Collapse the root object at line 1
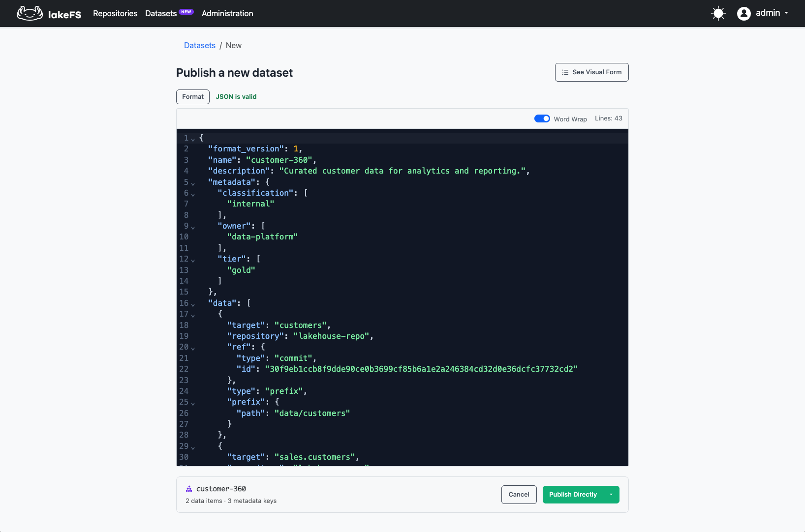Screen dimensions: 805x532 193,139
